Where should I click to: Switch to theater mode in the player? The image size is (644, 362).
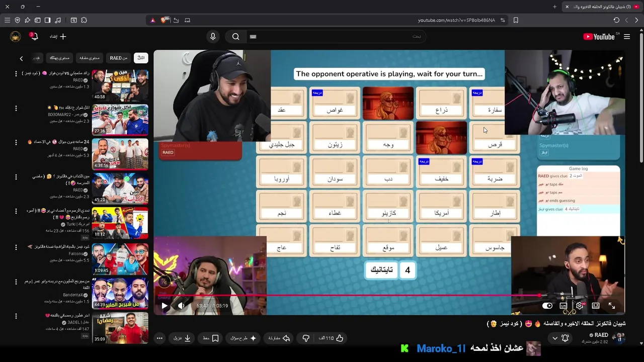(x=596, y=306)
